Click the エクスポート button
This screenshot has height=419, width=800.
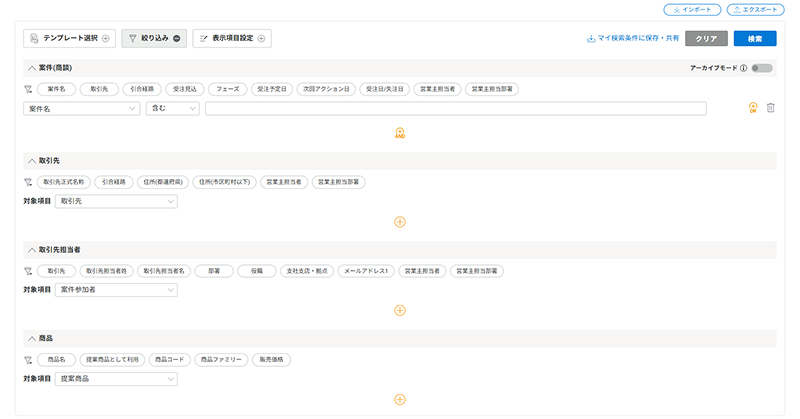point(756,10)
